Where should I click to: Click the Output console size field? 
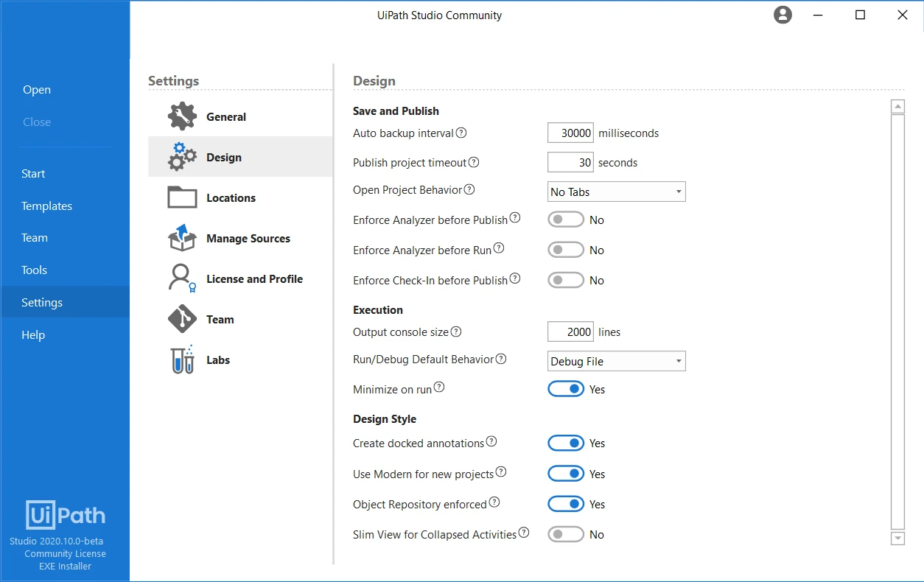click(570, 332)
